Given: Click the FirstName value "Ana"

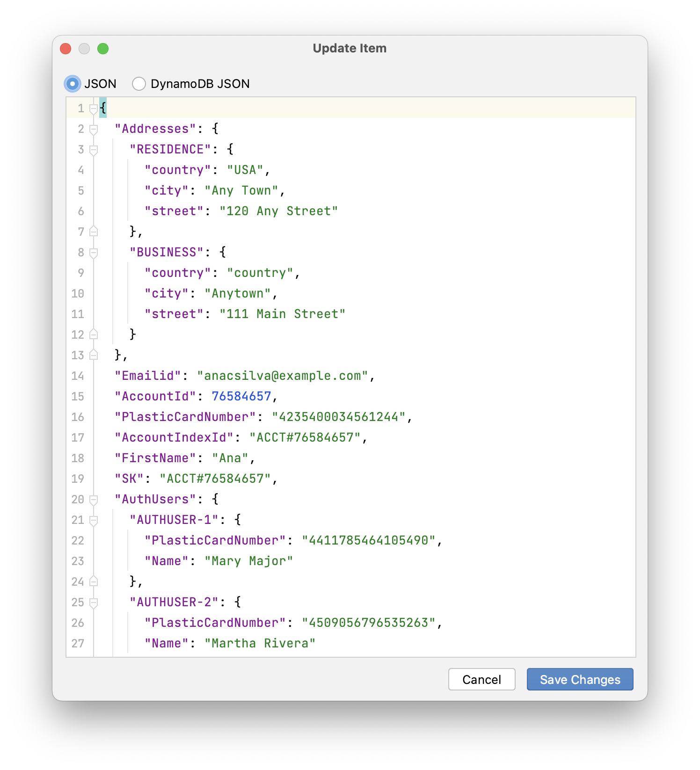Looking at the screenshot, I should click(230, 458).
